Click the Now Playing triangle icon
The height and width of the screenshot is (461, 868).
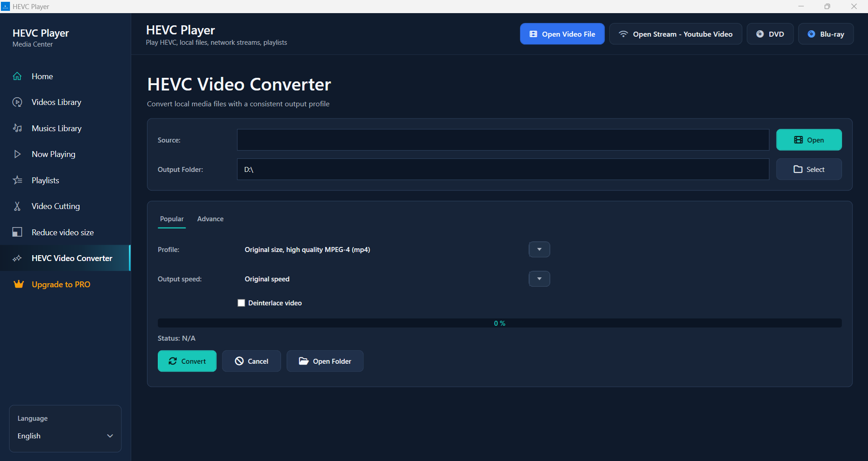[17, 154]
